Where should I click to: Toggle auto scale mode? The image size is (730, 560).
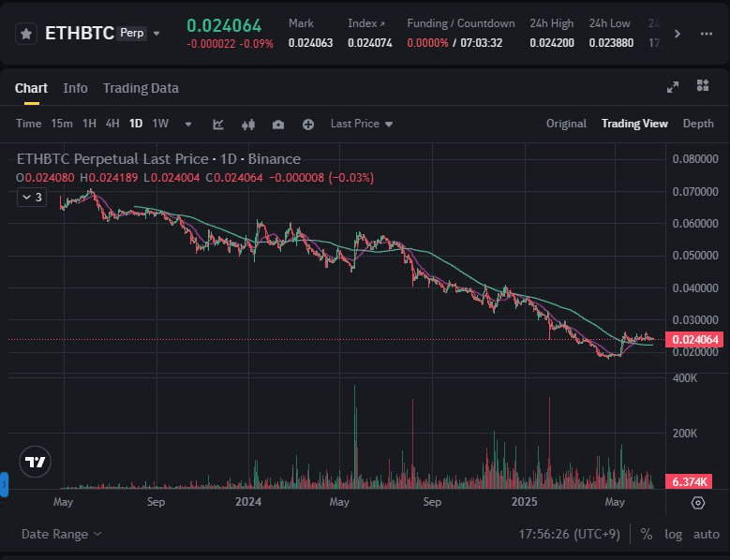[707, 534]
